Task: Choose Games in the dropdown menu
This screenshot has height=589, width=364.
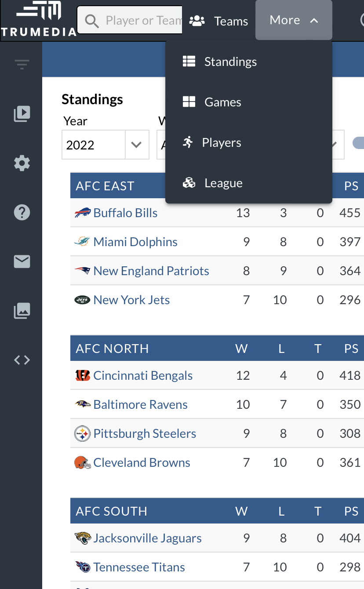Action: pyautogui.click(x=222, y=102)
